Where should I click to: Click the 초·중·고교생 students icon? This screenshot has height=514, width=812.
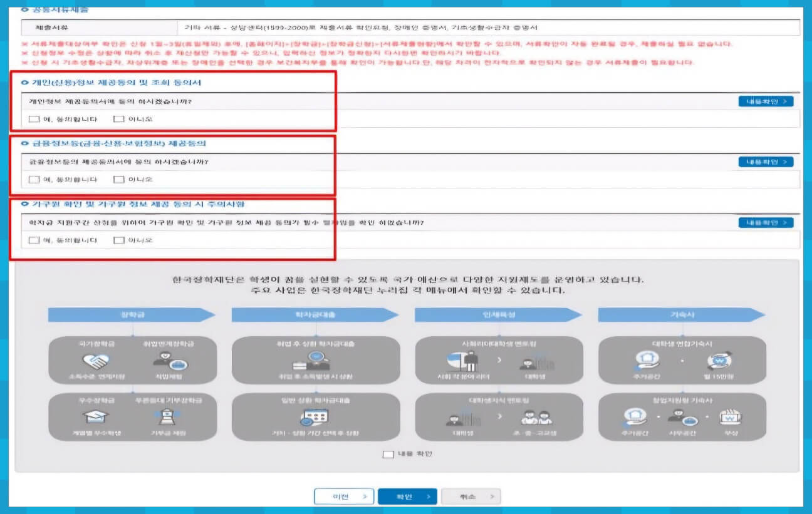tap(536, 418)
